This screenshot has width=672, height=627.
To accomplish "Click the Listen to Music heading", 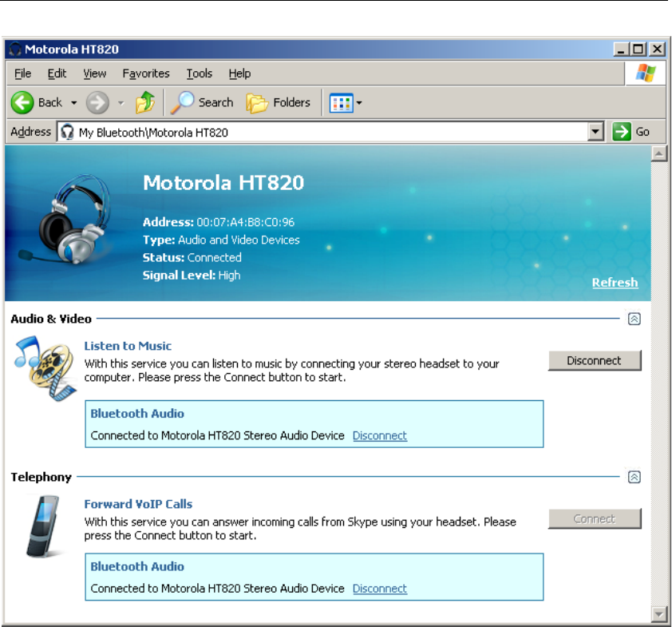I will 128,346.
